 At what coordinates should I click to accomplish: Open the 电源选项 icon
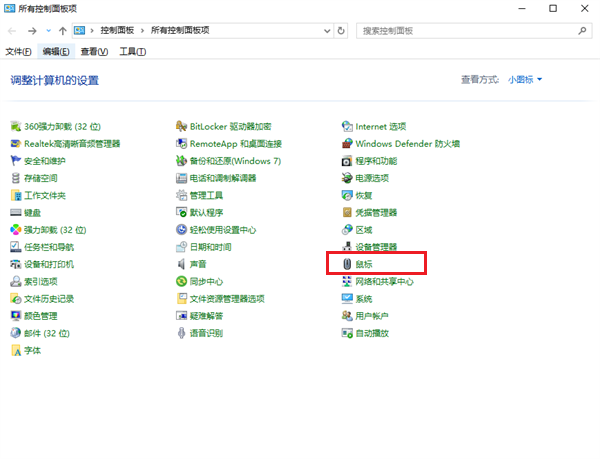[x=347, y=178]
